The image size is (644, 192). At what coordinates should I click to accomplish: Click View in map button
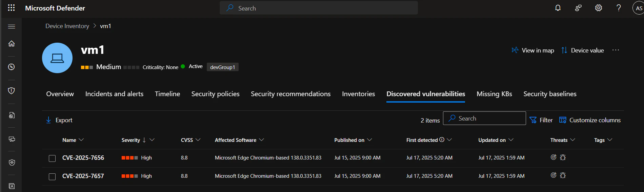[x=533, y=50]
